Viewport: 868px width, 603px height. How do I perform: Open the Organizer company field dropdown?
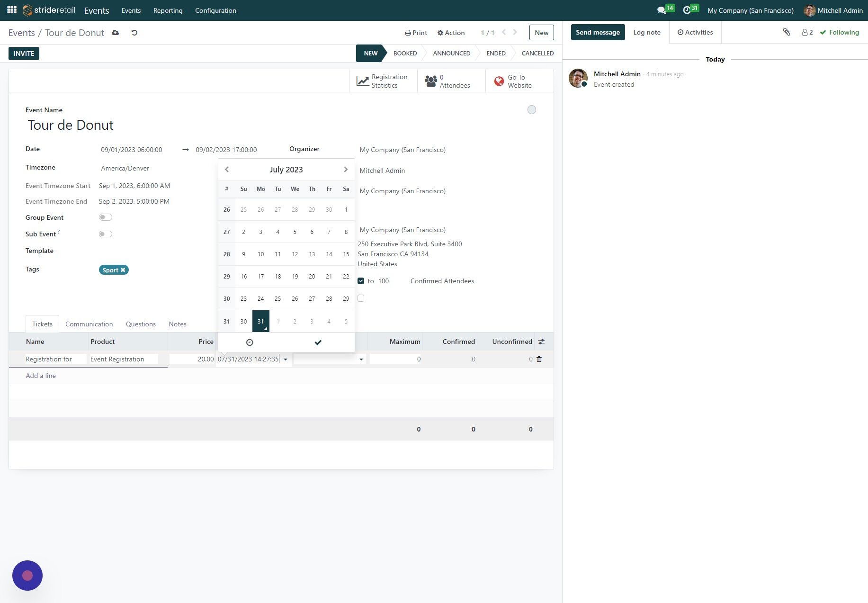[403, 150]
